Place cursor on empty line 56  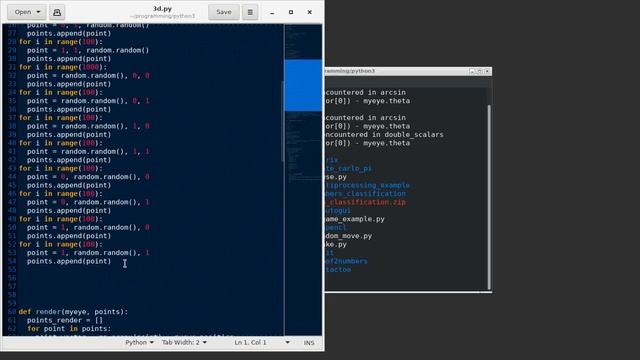tap(150, 278)
